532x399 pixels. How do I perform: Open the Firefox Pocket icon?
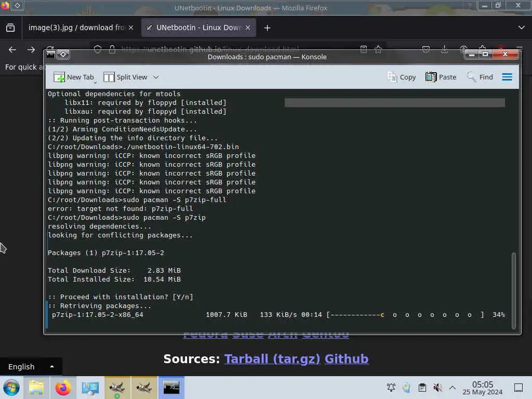(x=426, y=49)
